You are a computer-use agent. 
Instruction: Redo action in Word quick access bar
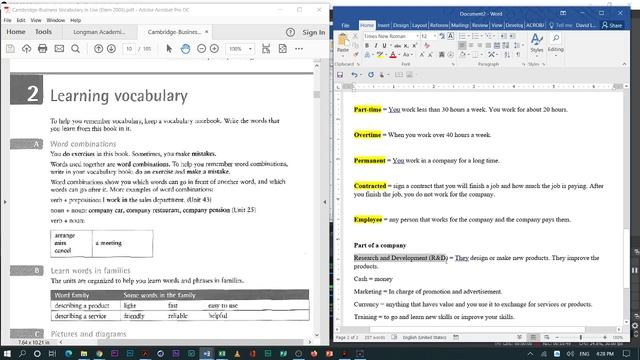(371, 75)
